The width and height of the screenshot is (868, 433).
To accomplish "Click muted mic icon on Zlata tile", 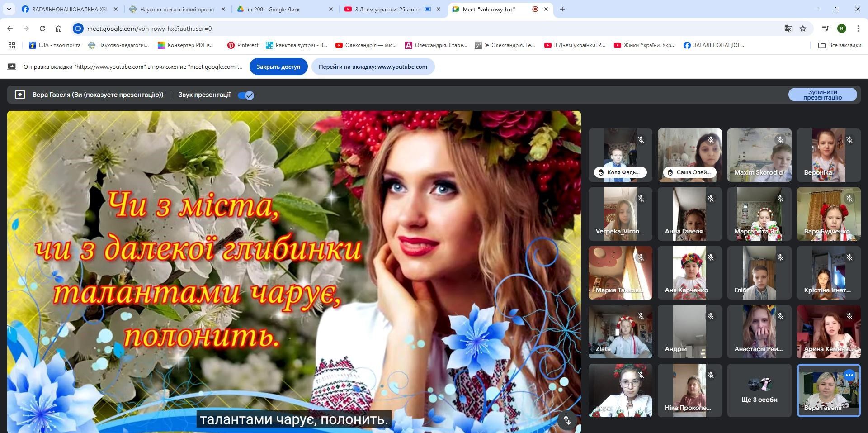I will click(641, 316).
